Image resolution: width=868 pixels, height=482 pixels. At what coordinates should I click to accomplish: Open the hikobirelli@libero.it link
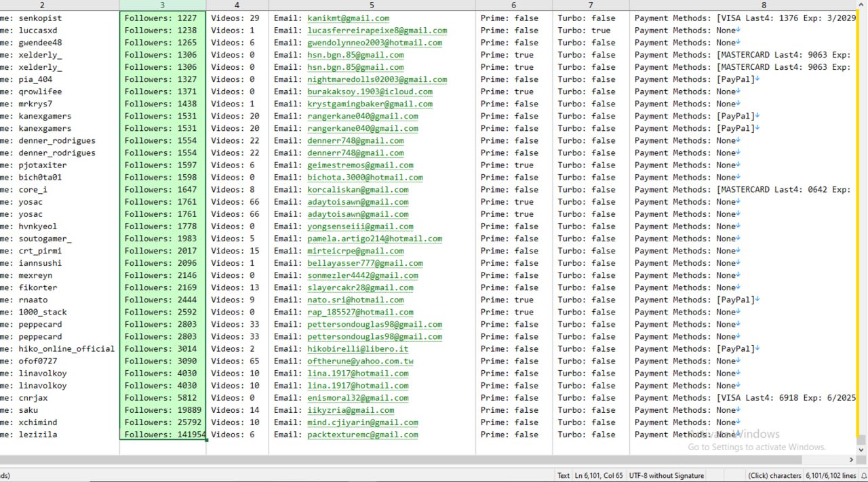(357, 349)
